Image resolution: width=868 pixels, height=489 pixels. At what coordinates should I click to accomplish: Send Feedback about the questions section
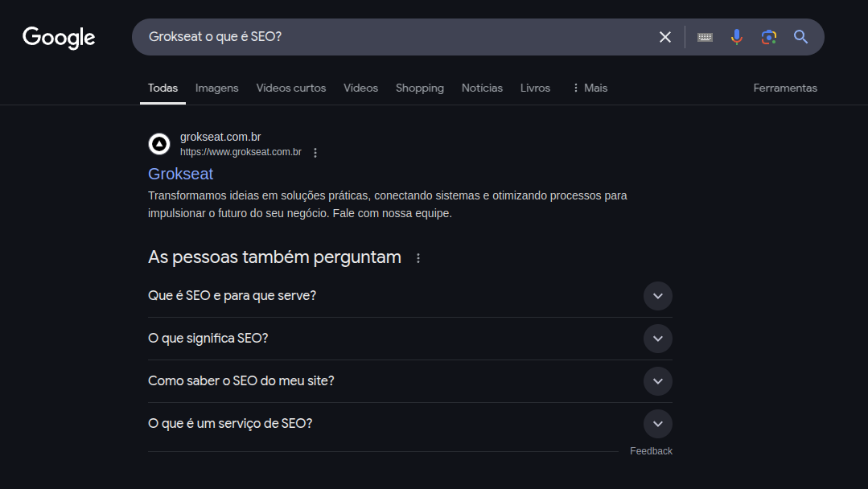click(x=651, y=450)
